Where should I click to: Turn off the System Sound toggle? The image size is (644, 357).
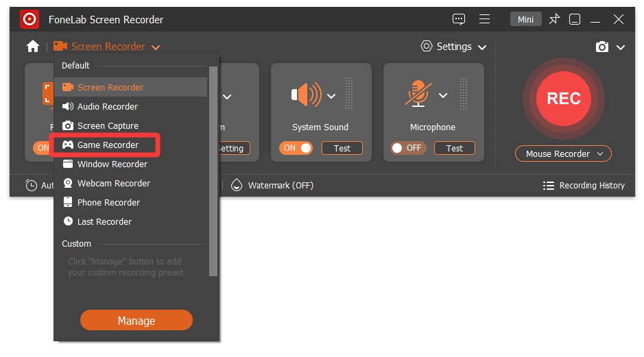[296, 148]
